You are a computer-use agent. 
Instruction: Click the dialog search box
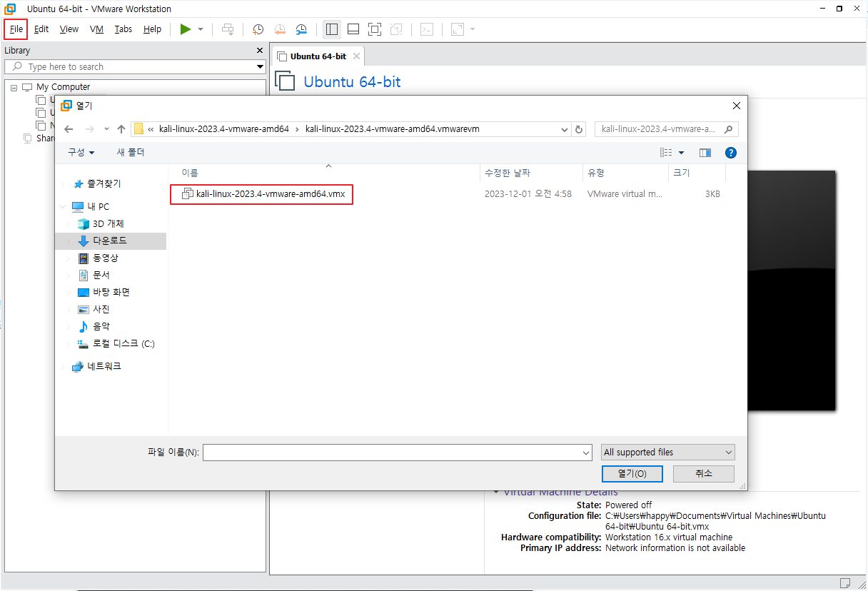point(666,129)
